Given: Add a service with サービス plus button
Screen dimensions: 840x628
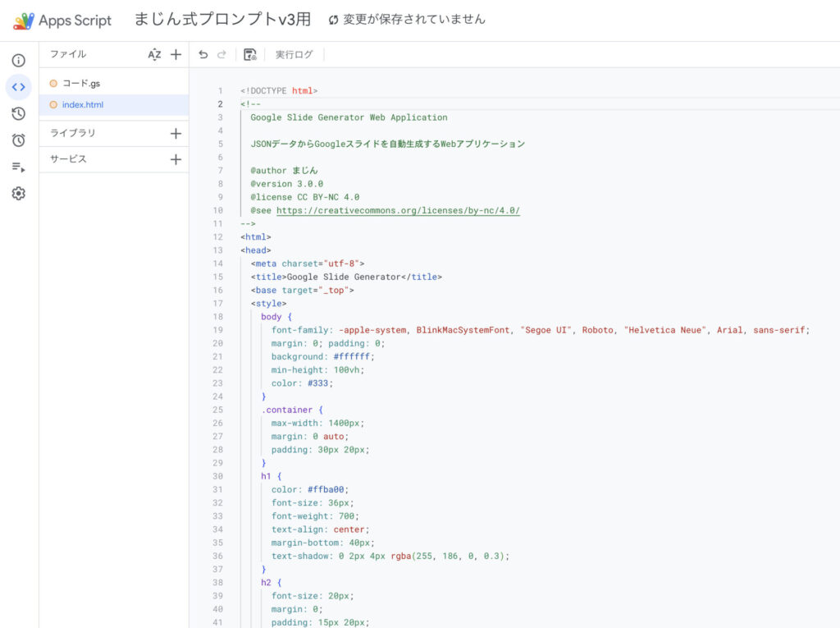Looking at the screenshot, I should coord(176,159).
